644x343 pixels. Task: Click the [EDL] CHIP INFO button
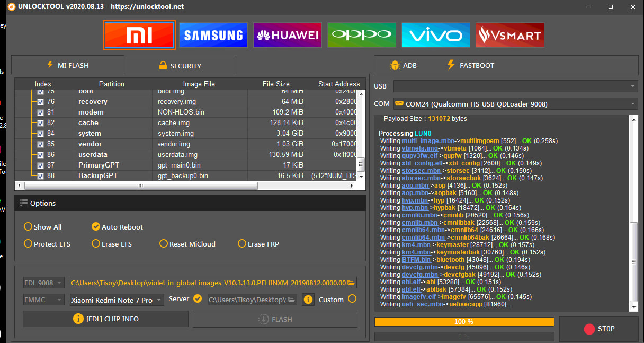[105, 319]
